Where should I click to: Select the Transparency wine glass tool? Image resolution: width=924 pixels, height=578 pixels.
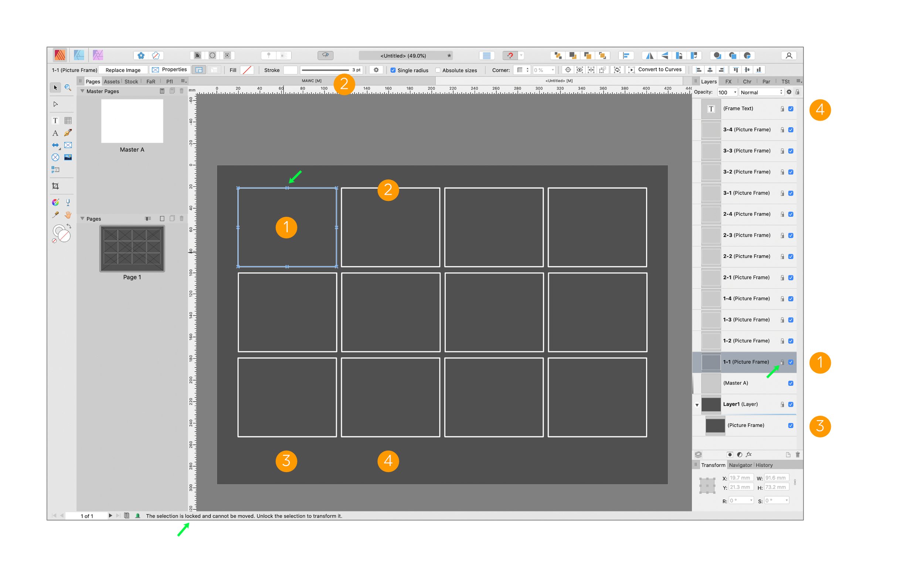click(x=68, y=202)
